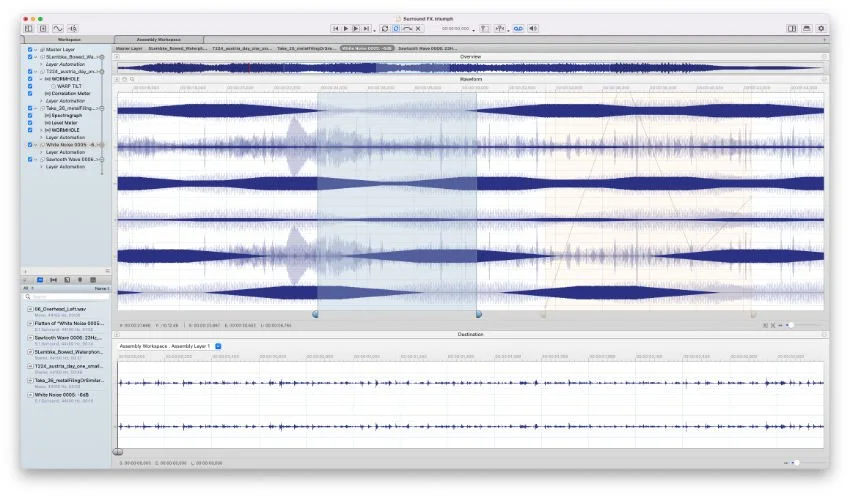This screenshot has height=496, width=850.
Task: Select 'Flatten of White Noise 0005' file
Action: (69, 323)
